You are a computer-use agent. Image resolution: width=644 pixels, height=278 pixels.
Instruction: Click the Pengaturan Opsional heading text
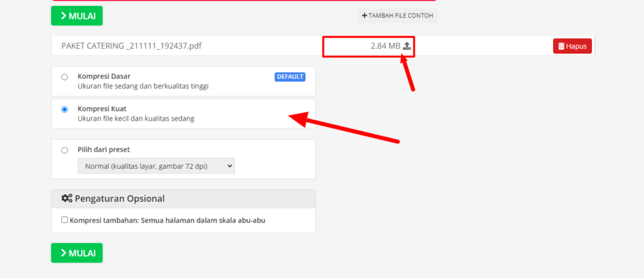pos(120,199)
